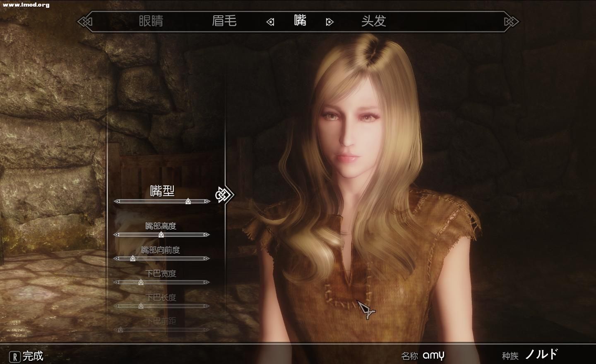Click the right end arrow of the 嘴部高度 slider
The image size is (596, 364).
point(206,235)
